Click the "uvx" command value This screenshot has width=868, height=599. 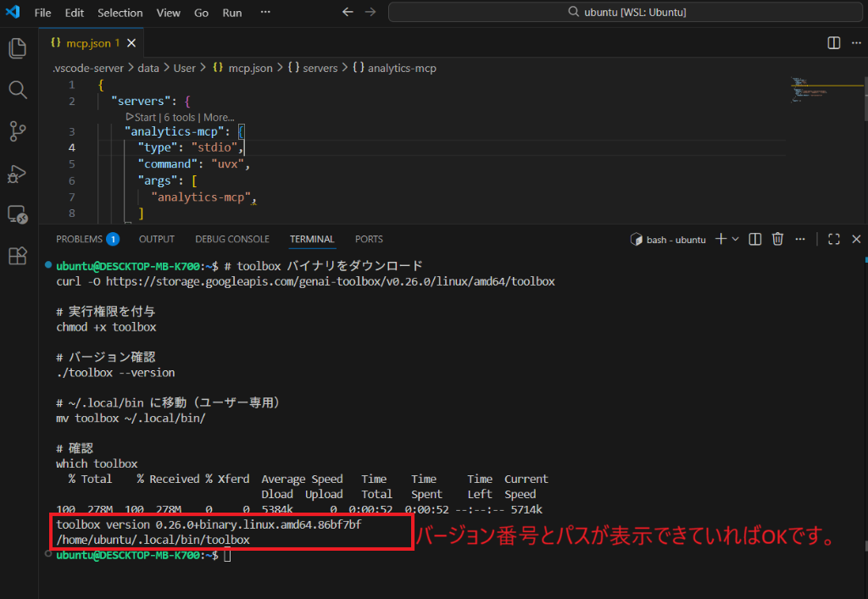(x=227, y=164)
